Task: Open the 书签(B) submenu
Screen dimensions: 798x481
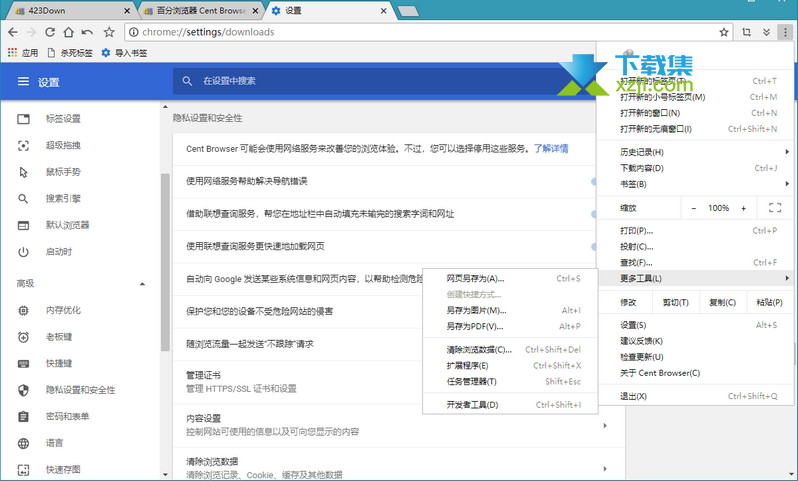Action: tap(697, 184)
